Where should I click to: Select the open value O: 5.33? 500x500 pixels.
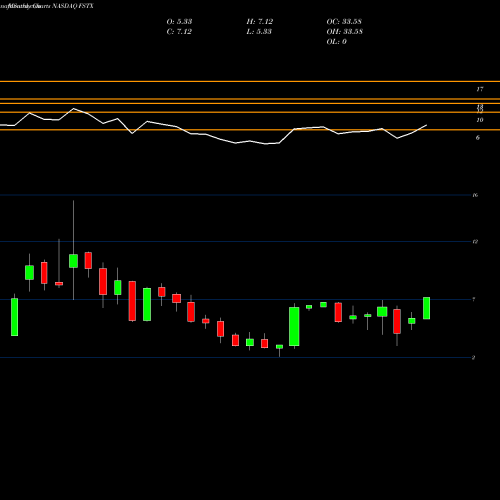tap(179, 22)
